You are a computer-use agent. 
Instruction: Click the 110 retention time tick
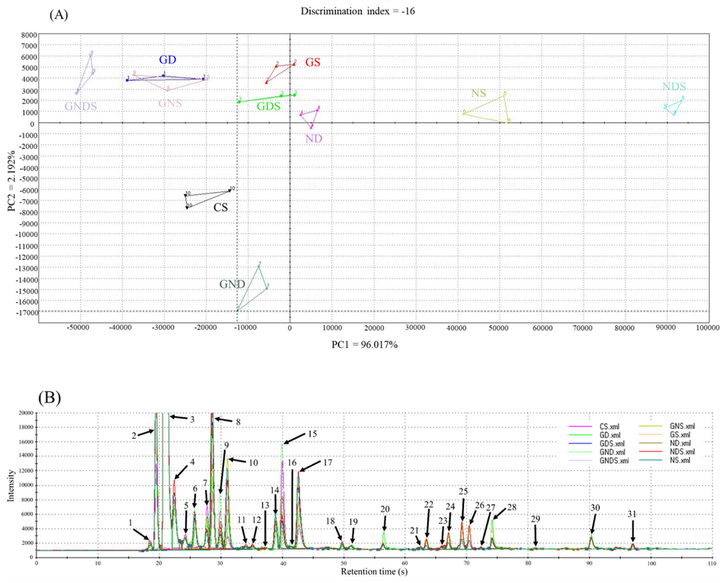click(712, 563)
